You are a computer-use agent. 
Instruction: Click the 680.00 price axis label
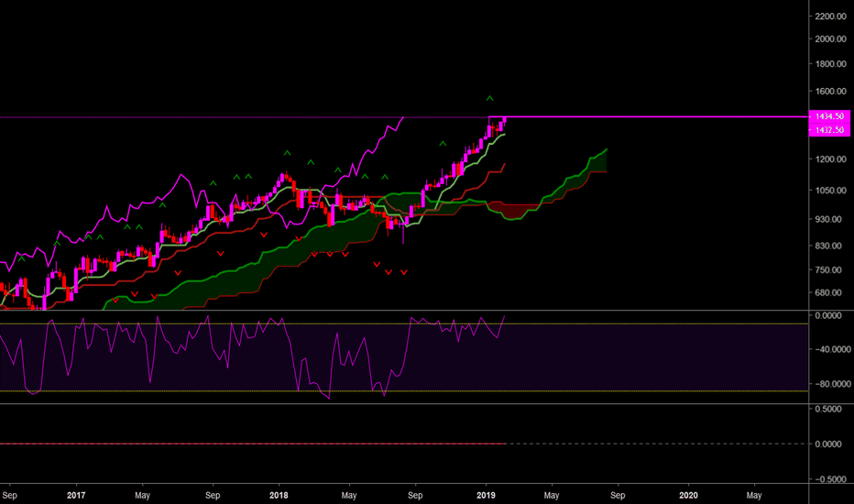[828, 292]
